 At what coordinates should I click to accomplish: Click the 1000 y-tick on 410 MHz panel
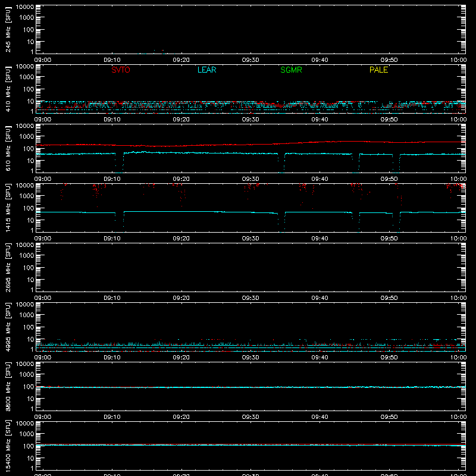coord(27,77)
